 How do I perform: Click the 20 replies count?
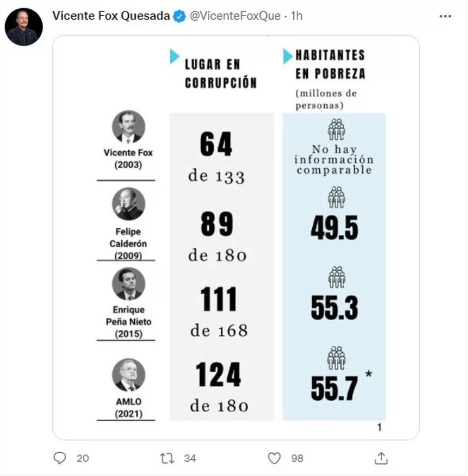(83, 458)
